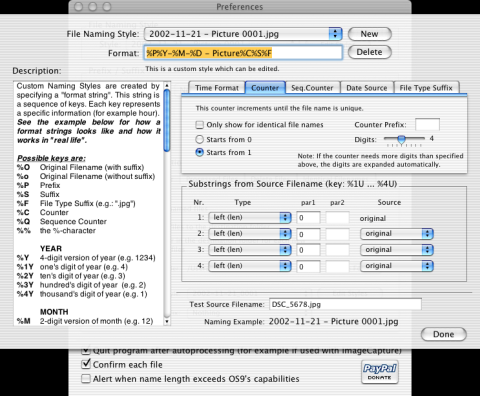Delete the current naming style
This screenshot has width=480, height=396.
[369, 52]
